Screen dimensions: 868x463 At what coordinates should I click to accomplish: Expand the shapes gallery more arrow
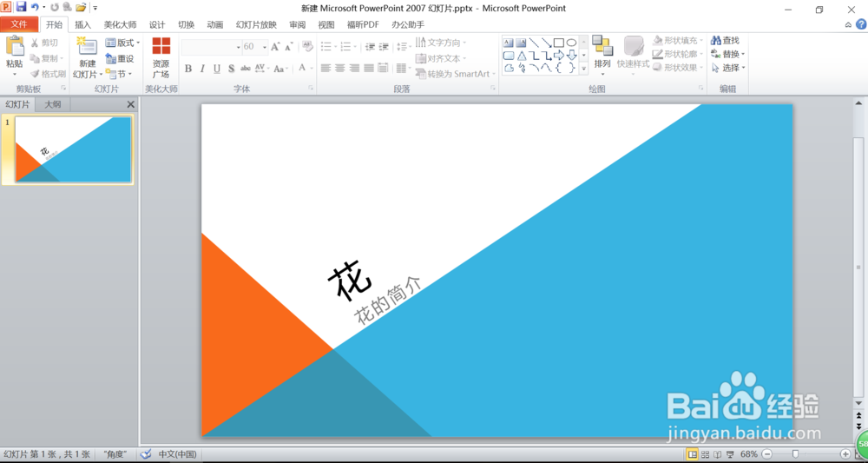pyautogui.click(x=583, y=68)
